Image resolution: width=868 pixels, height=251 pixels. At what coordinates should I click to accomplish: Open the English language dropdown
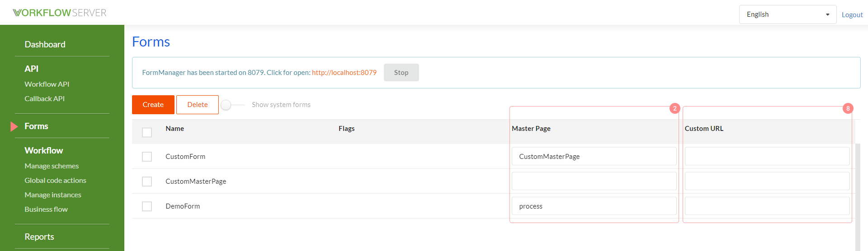pos(788,14)
